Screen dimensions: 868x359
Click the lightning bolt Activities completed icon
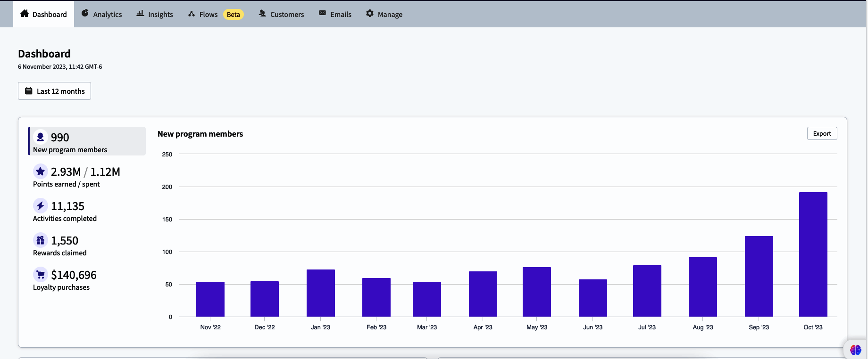point(41,206)
